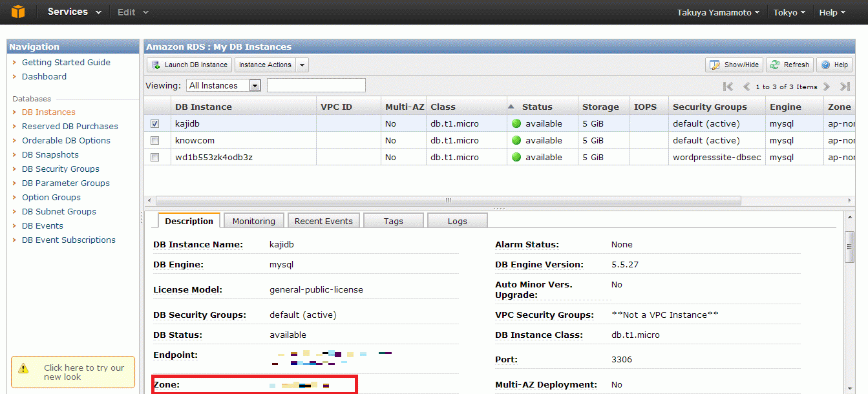The image size is (868, 394).
Task: Open DB Event Subscriptions
Action: click(x=69, y=240)
